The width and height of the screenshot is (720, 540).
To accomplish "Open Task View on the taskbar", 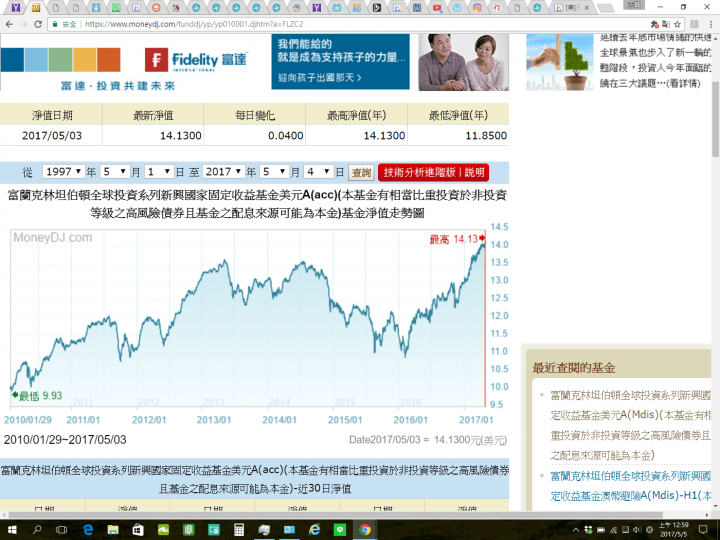I will (61, 530).
